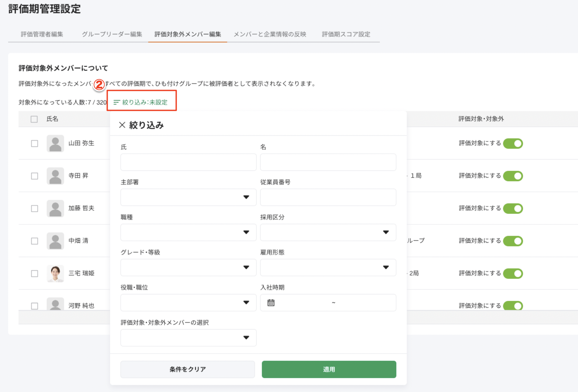This screenshot has width=578, height=392.
Task: Open the メンバーと企業情報の反映 tab
Action: (270, 34)
